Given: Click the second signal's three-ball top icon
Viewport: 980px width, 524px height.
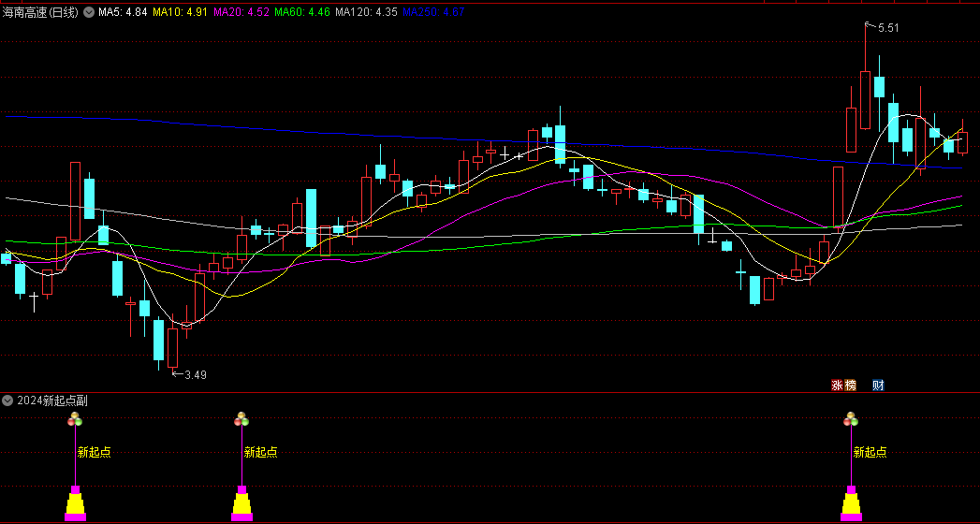Looking at the screenshot, I should [x=241, y=419].
